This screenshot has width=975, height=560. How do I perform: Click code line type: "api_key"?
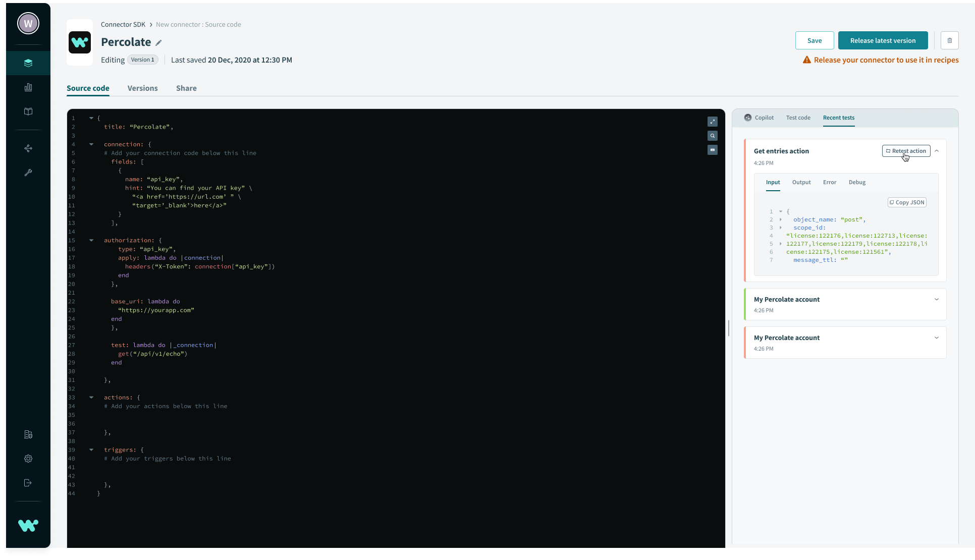pyautogui.click(x=147, y=249)
